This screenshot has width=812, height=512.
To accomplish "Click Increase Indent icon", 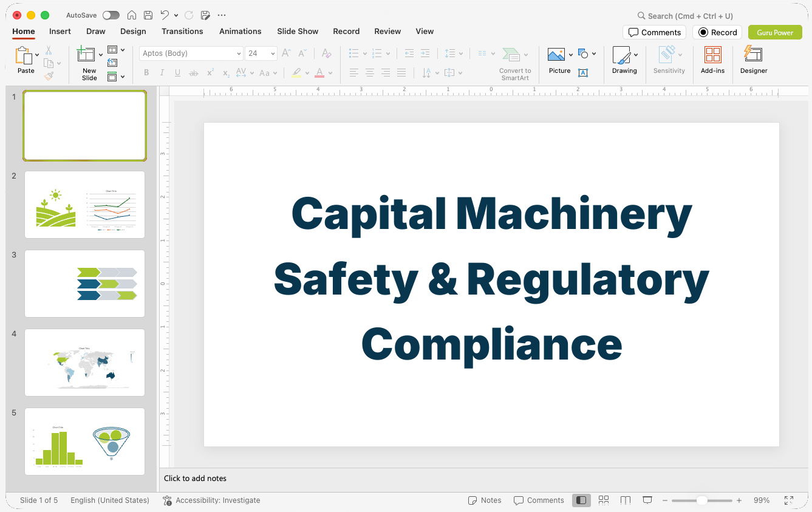I will [x=425, y=53].
